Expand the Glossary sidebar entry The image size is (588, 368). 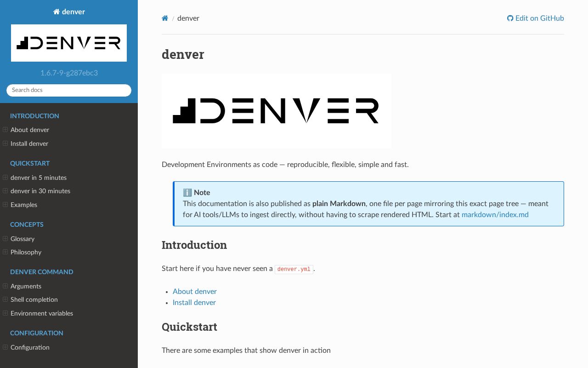coord(6,239)
